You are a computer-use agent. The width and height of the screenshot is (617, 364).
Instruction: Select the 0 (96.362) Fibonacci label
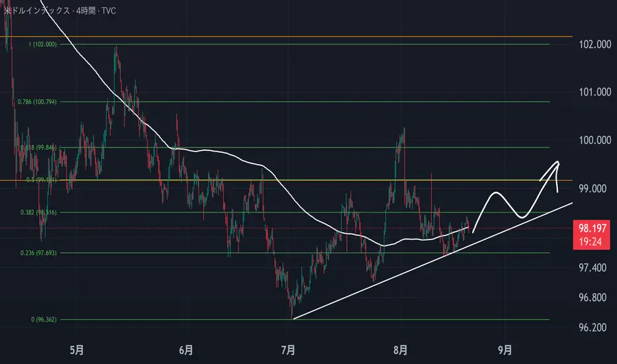(44, 319)
